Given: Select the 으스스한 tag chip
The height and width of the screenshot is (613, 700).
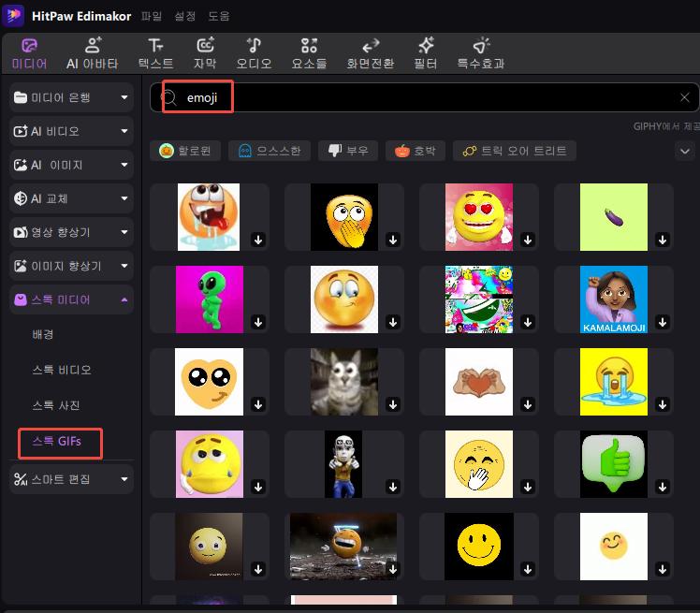Looking at the screenshot, I should click(270, 151).
